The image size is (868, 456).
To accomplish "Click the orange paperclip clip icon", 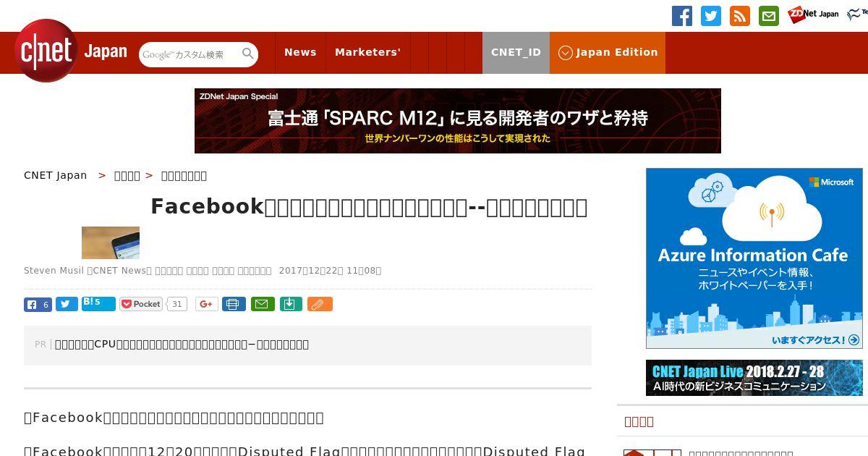I will (320, 304).
